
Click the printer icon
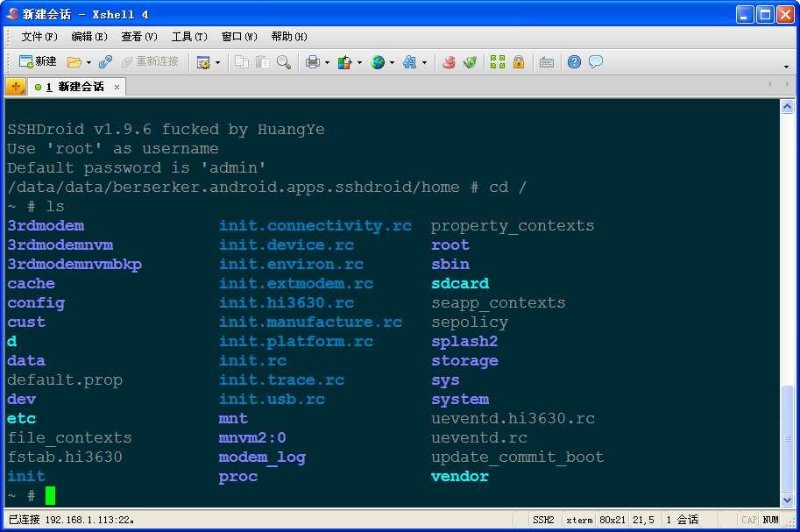coord(312,62)
